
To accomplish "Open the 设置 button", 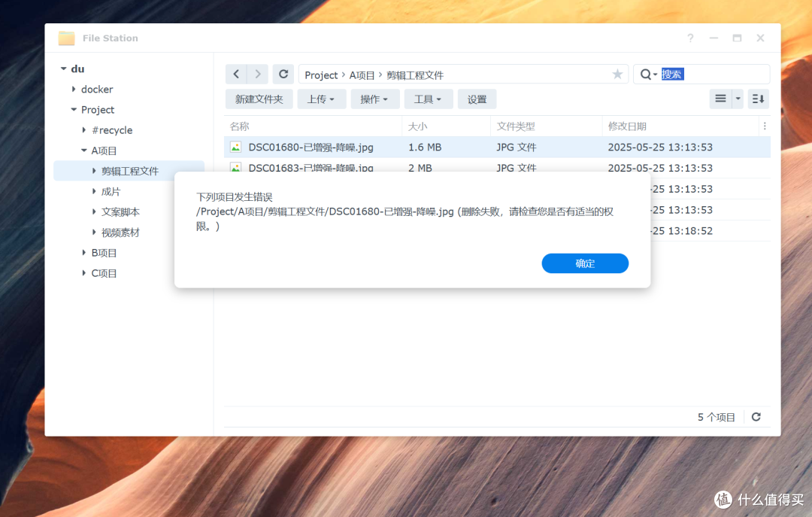I will point(477,99).
